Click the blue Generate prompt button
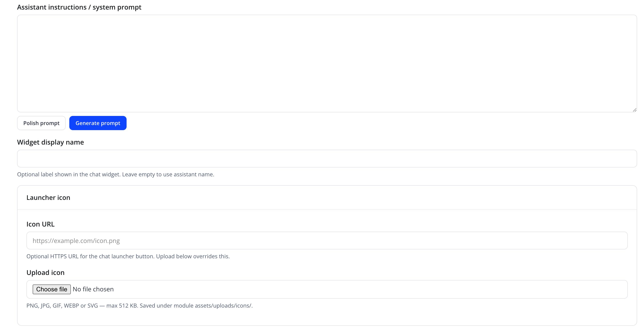Image resolution: width=644 pixels, height=330 pixels. (x=98, y=123)
